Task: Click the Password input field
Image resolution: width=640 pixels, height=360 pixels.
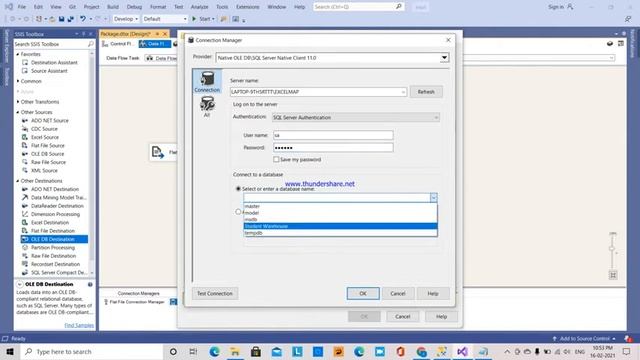Action: click(333, 147)
